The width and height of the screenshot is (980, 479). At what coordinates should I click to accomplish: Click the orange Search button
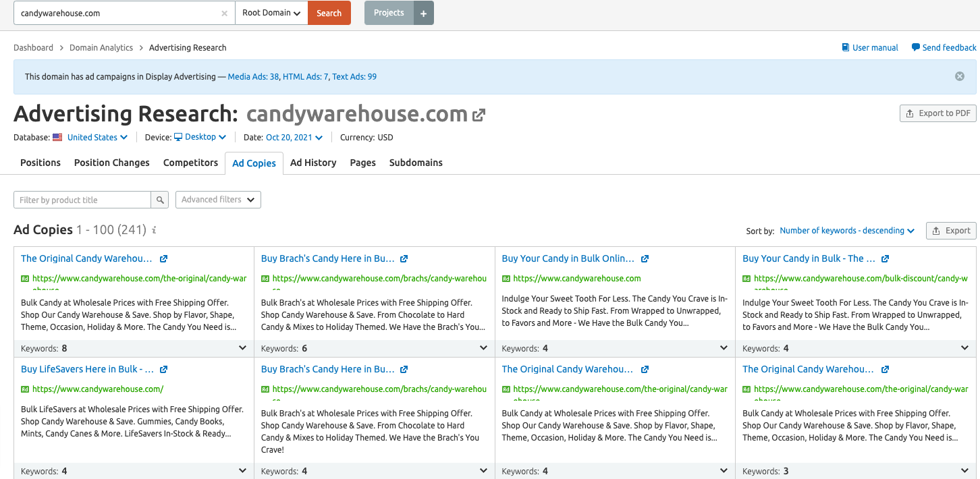click(329, 13)
